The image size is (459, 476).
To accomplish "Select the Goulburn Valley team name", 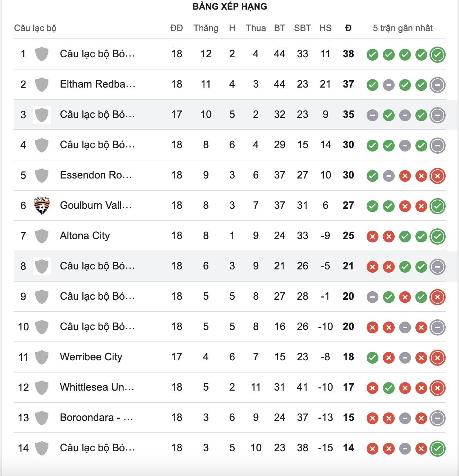I will coord(96,205).
